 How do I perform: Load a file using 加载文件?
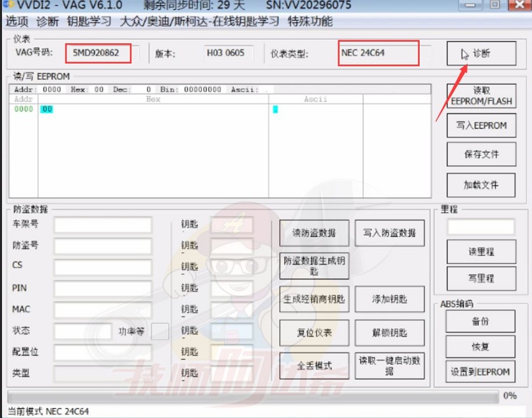click(x=481, y=185)
